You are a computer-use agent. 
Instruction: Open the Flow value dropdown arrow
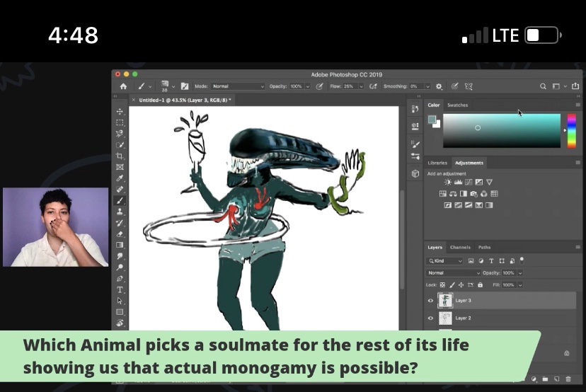click(x=361, y=86)
